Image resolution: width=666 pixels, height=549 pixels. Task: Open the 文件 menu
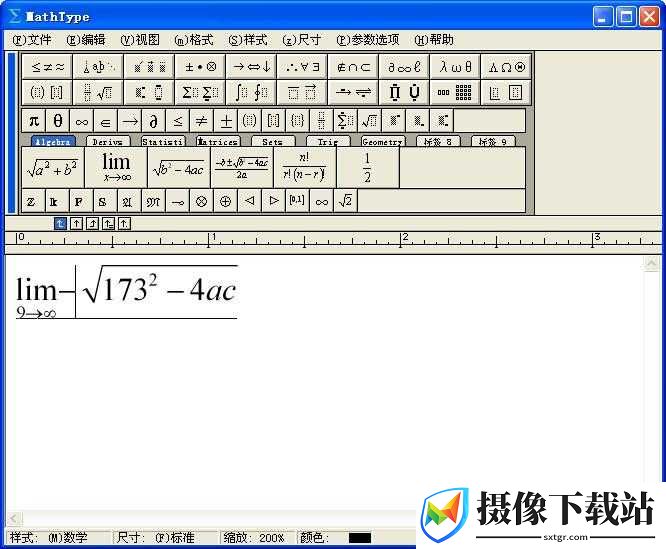(x=32, y=40)
